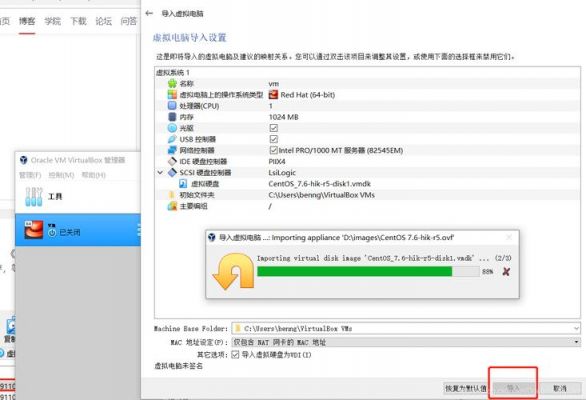Click the yellow import arrow graphic
The width and height of the screenshot is (586, 400).
point(233,271)
